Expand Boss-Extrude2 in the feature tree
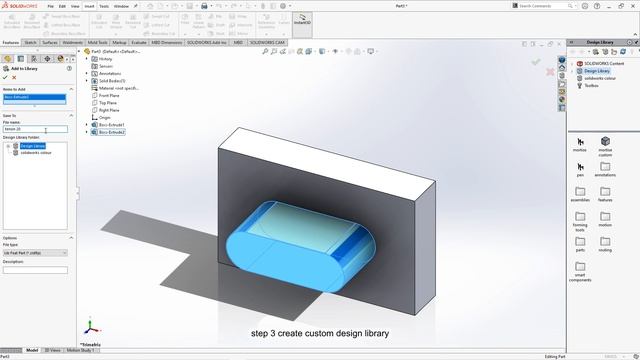The image size is (640, 360). click(87, 132)
